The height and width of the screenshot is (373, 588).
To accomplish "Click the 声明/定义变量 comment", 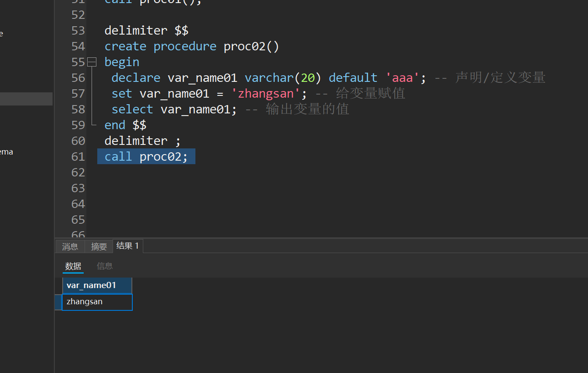I will 490,78.
